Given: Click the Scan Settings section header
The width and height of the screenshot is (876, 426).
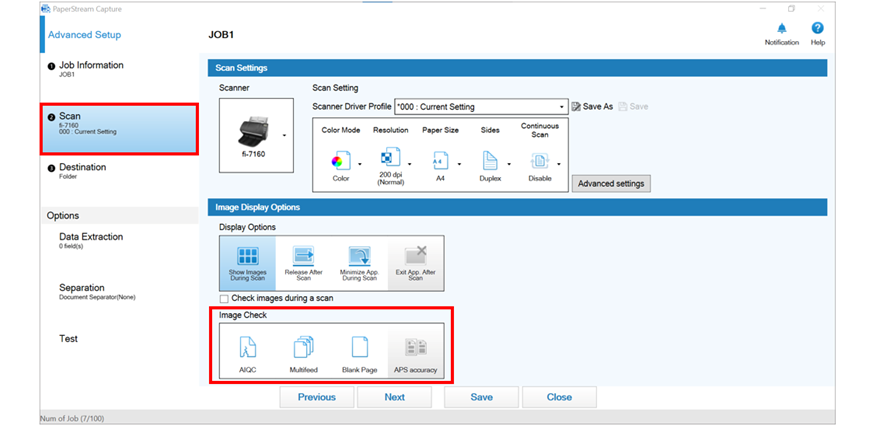Looking at the screenshot, I should 517,68.
